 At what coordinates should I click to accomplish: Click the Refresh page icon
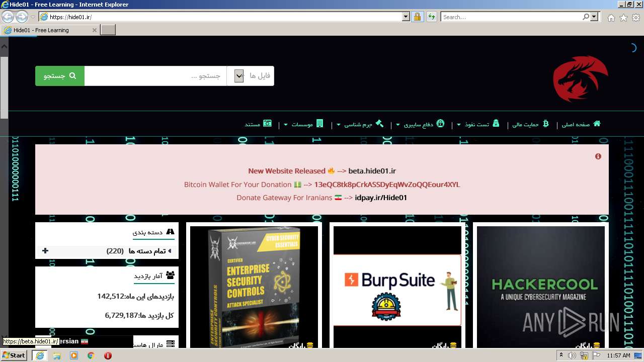(431, 17)
